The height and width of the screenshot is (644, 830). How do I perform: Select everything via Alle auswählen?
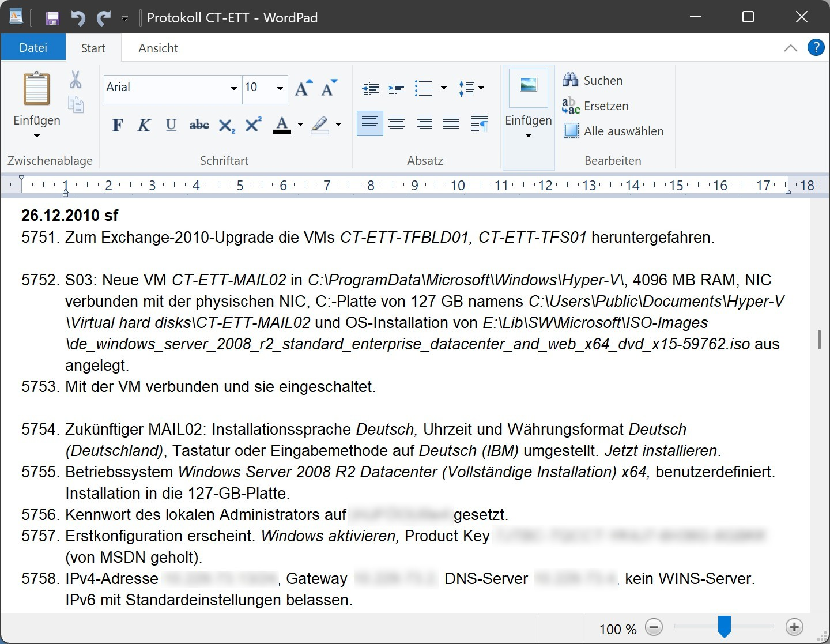pyautogui.click(x=613, y=131)
